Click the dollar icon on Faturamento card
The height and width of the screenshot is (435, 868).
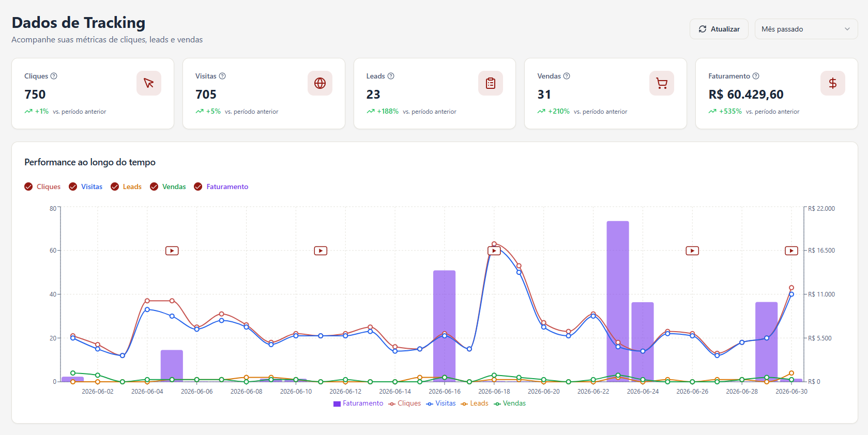[x=833, y=83]
